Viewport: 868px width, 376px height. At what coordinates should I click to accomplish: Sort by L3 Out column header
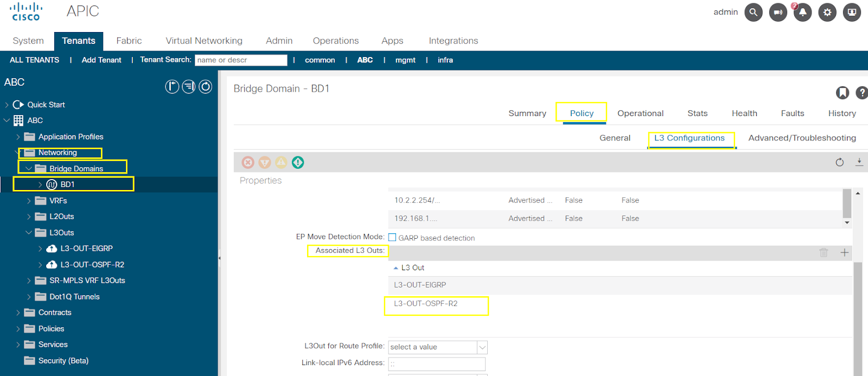tap(412, 268)
